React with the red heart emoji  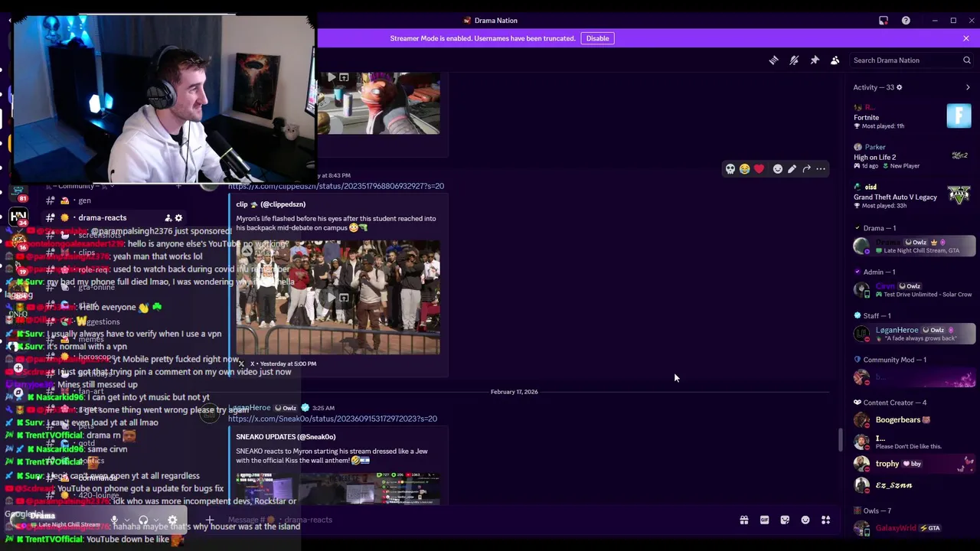(759, 169)
